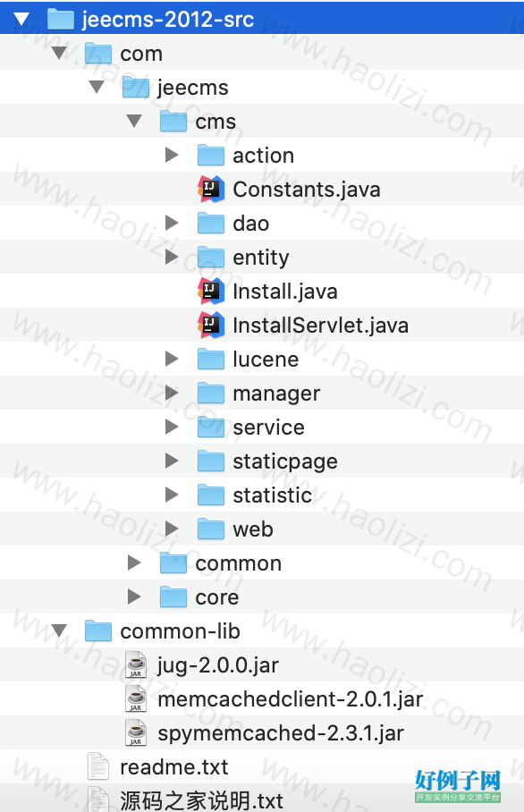524x812 pixels.
Task: Collapse the com folder triangle
Action: (x=59, y=54)
